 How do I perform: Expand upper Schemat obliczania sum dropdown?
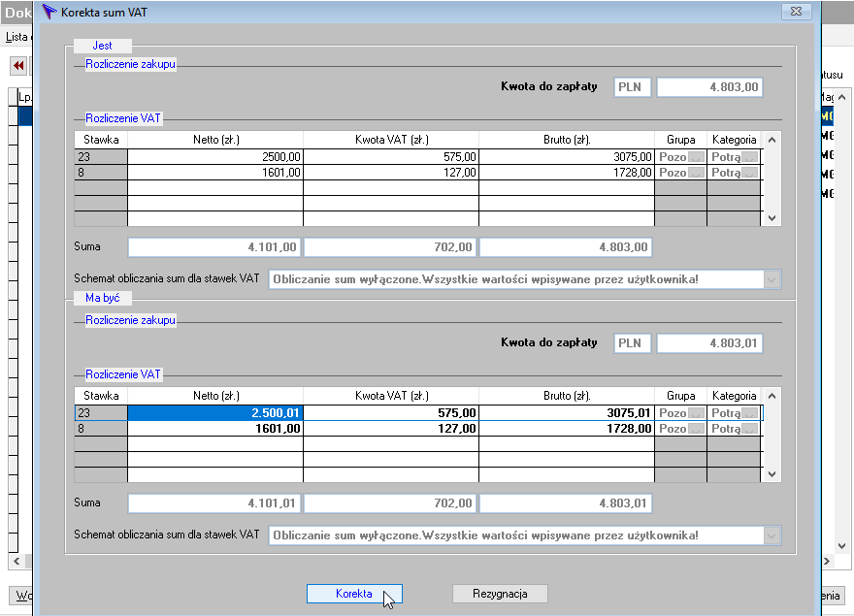pos(772,280)
